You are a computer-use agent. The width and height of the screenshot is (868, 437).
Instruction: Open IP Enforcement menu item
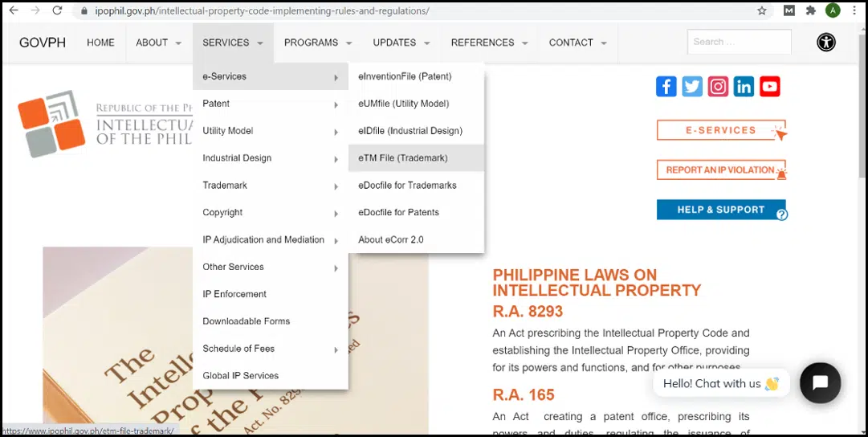270,293
